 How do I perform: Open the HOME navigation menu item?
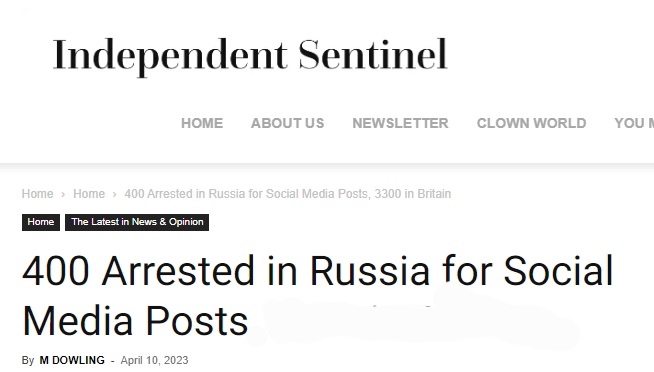click(202, 123)
